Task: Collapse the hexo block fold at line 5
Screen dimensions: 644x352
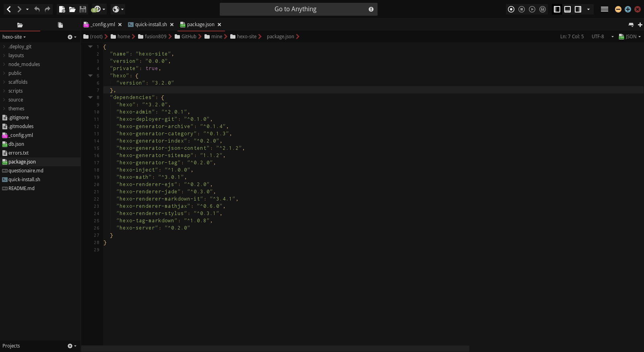Action: click(x=90, y=75)
